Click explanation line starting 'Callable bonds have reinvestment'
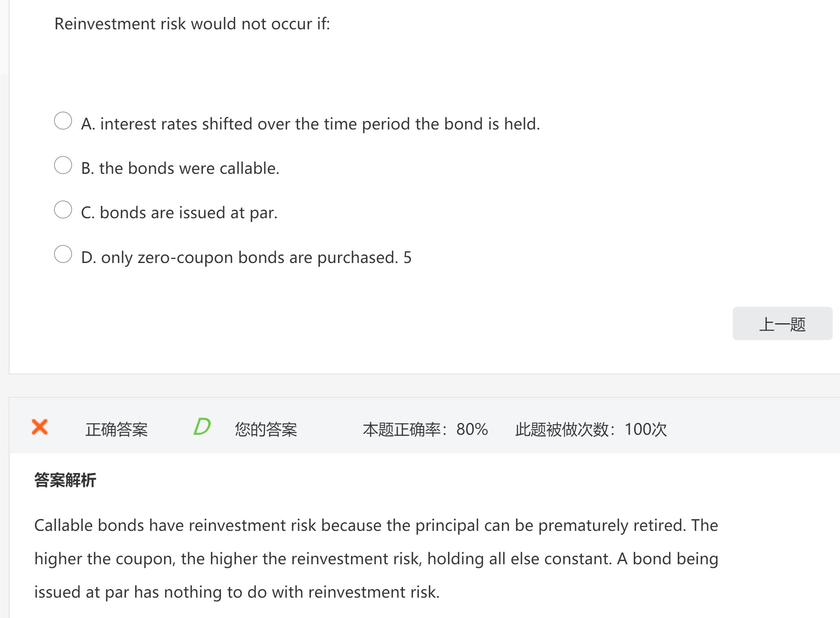840x618 pixels. [376, 525]
